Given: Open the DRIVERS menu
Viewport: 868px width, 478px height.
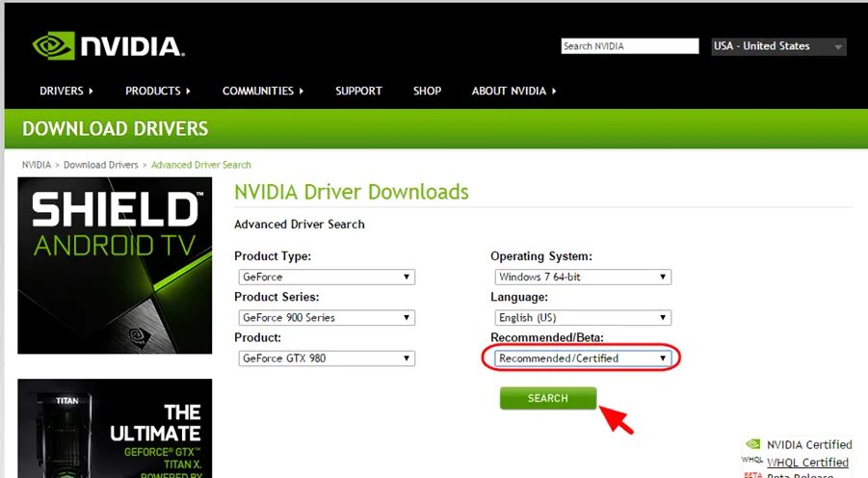Looking at the screenshot, I should tap(66, 91).
